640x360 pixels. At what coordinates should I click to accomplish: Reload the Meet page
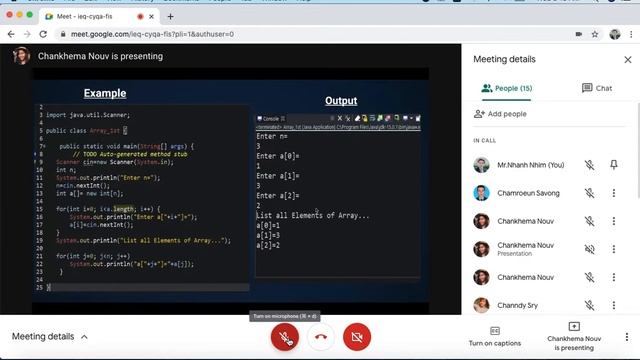43,34
